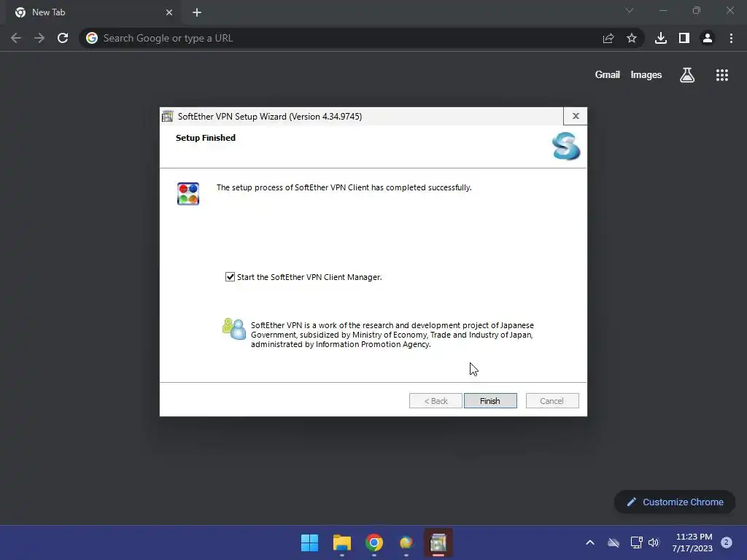Click Chrome Canary taskbar icon

click(x=406, y=542)
